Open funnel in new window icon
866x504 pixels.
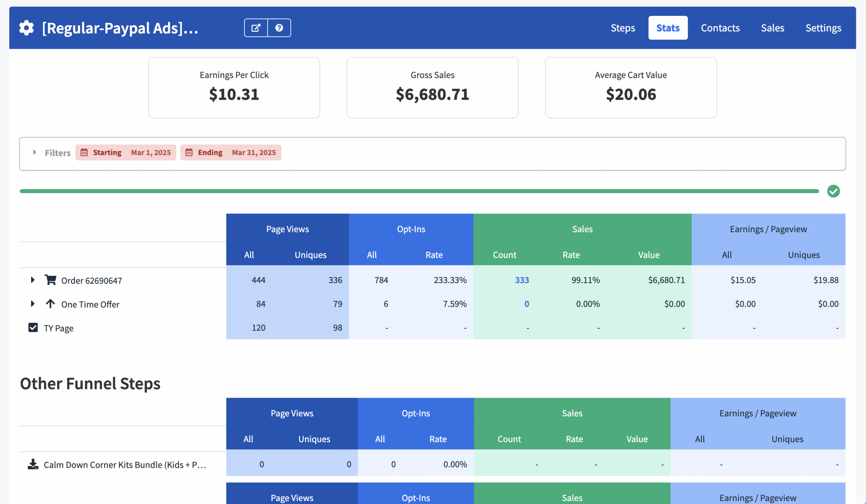256,28
